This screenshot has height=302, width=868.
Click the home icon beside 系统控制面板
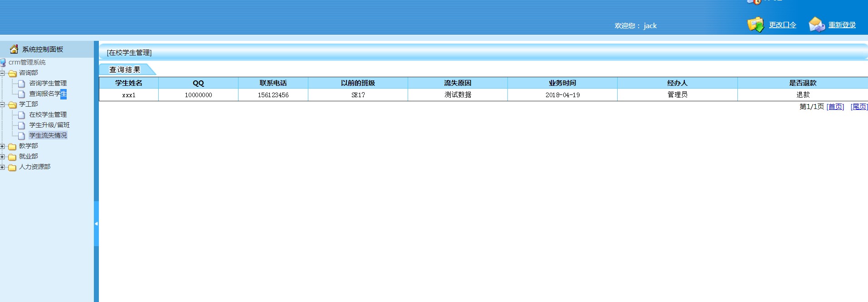14,49
